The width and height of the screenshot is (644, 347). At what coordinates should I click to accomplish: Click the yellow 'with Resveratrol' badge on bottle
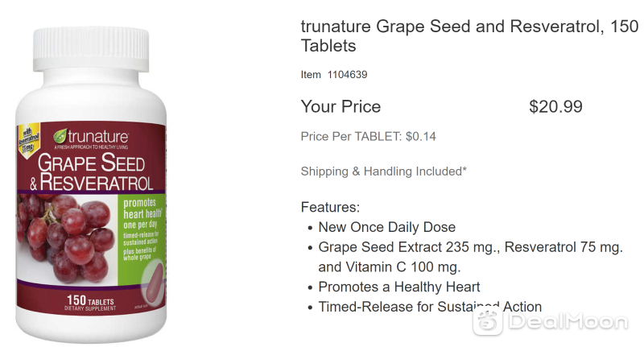point(28,141)
